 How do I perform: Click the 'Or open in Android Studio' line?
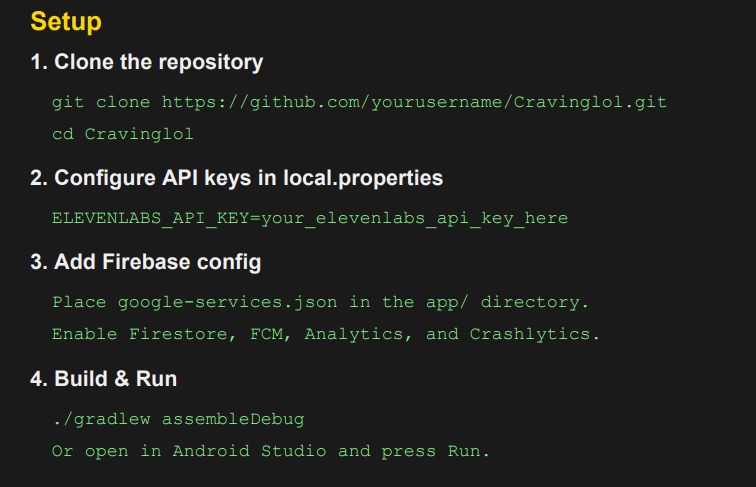[x=270, y=451]
